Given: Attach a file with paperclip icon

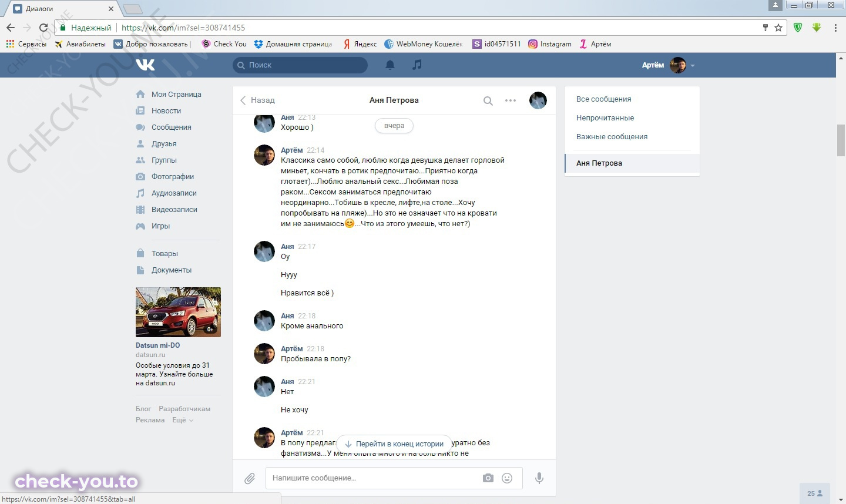Looking at the screenshot, I should 250,478.
